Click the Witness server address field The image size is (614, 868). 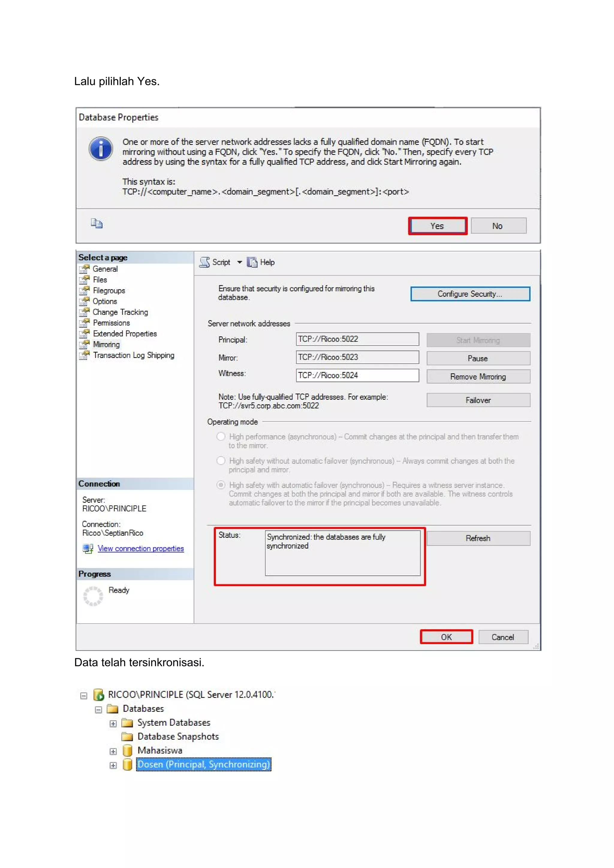click(357, 375)
